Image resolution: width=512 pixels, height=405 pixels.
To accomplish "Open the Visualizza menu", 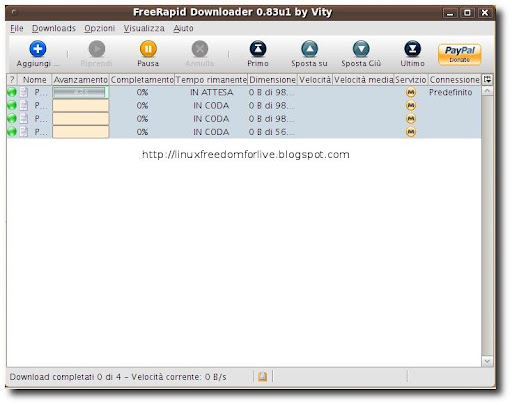I will [144, 28].
